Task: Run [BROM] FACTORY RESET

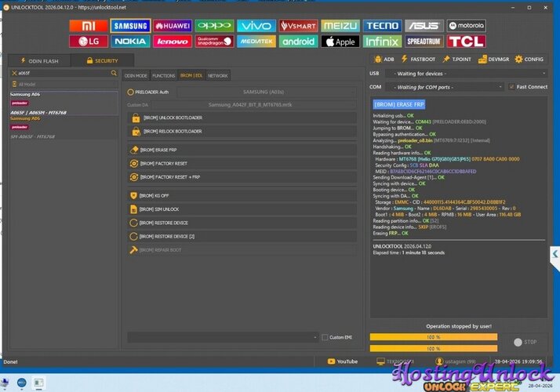Action: (x=242, y=164)
